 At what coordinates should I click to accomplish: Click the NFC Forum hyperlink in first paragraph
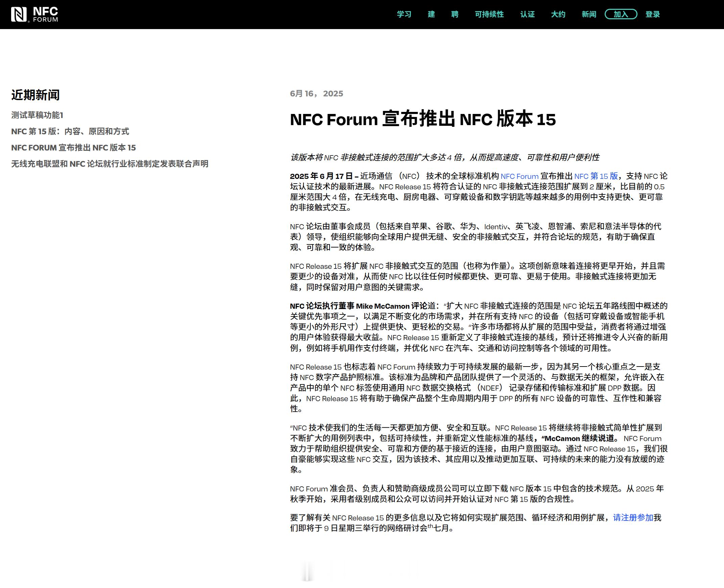[x=520, y=176]
